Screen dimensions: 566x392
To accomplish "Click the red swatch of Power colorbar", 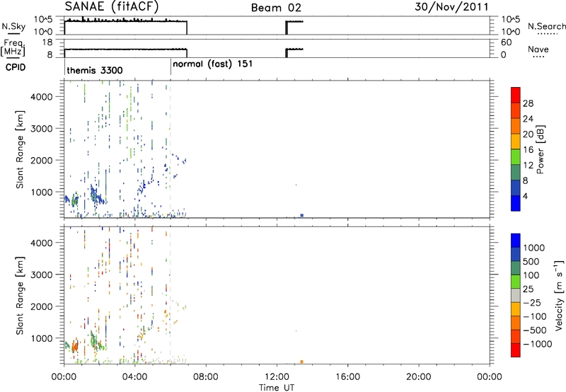I will point(516,95).
